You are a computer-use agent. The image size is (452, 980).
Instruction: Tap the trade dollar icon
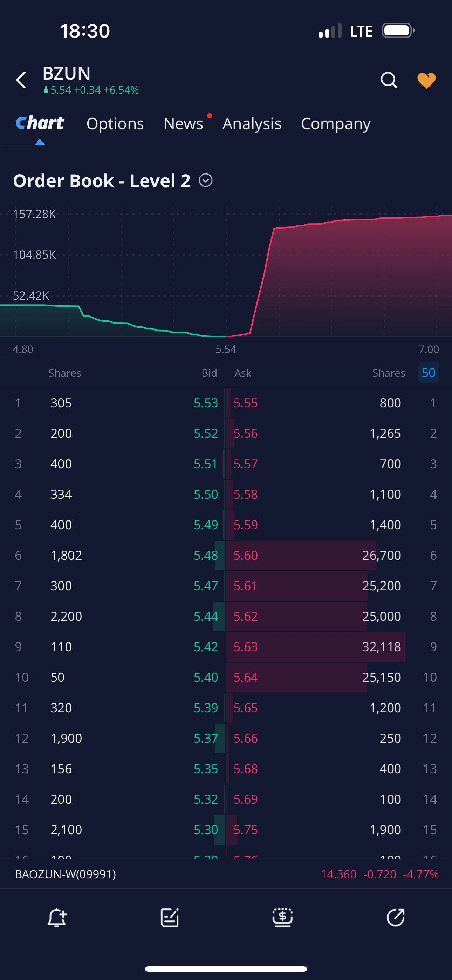tap(283, 918)
